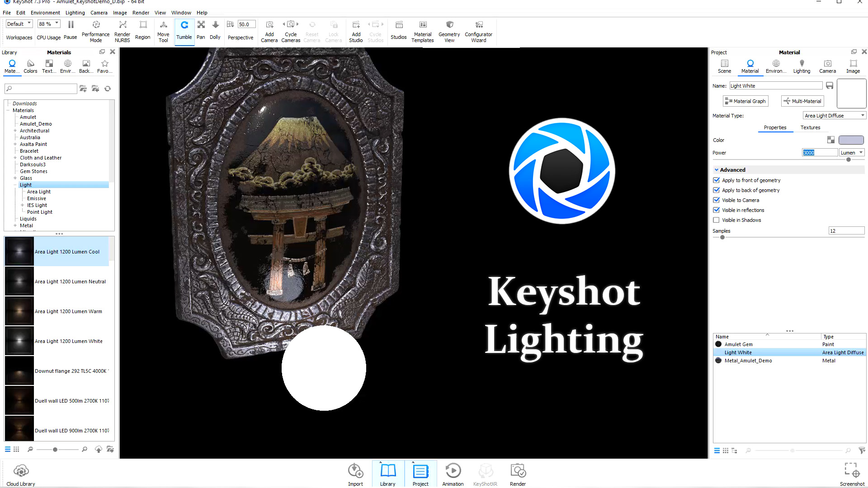
Task: Expand the IES Light folder
Action: click(22, 205)
